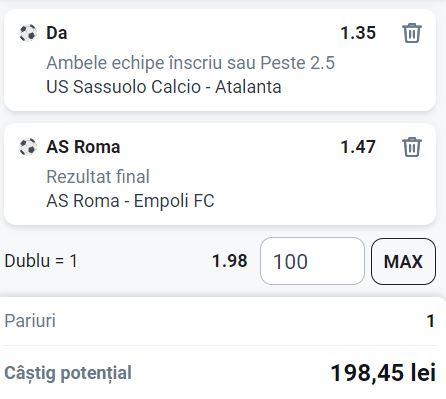Image resolution: width=446 pixels, height=399 pixels.
Task: Click the 198,45 lei potential winnings amount
Action: click(383, 373)
